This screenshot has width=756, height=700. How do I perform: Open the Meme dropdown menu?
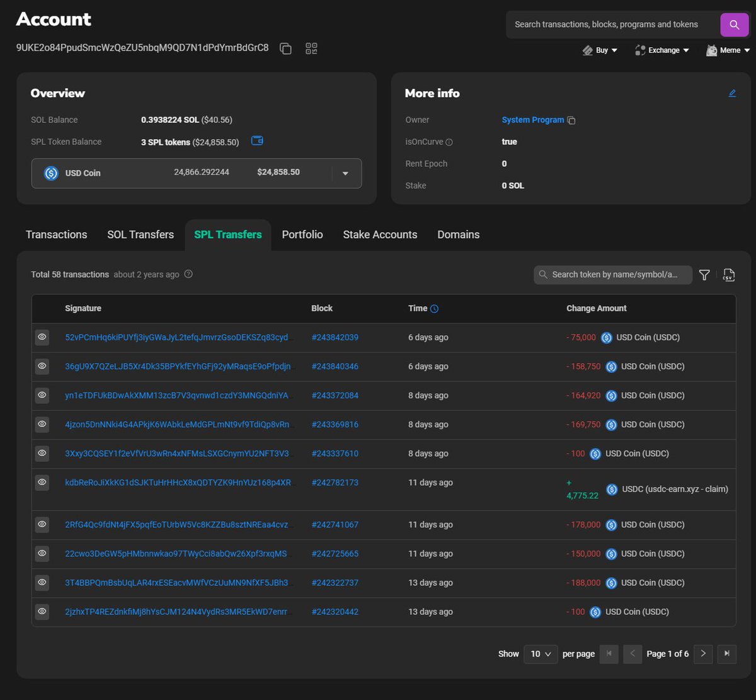728,50
